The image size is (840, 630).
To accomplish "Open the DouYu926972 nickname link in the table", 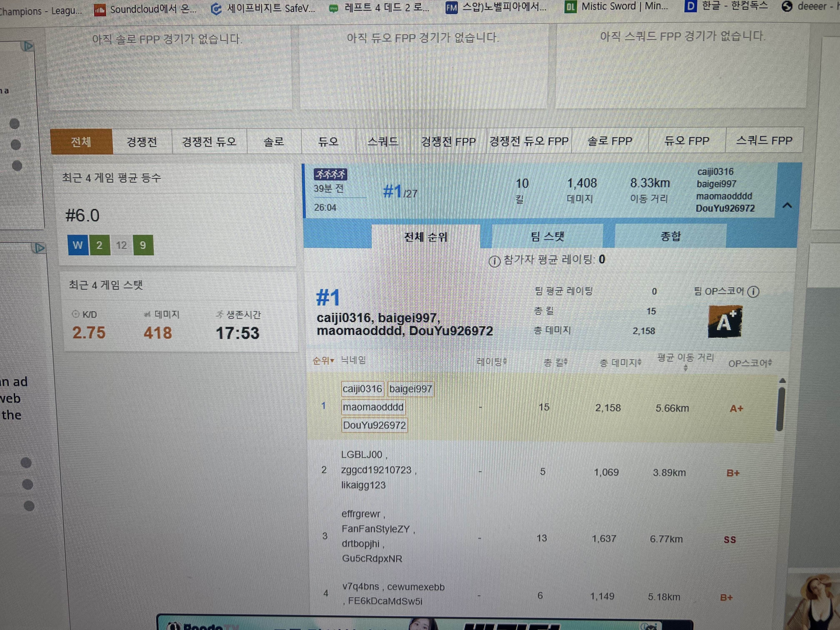I will coord(374,425).
